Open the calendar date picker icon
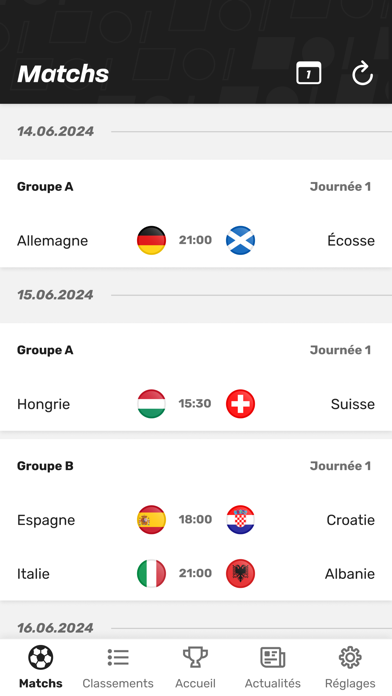This screenshot has width=392, height=696. [309, 73]
